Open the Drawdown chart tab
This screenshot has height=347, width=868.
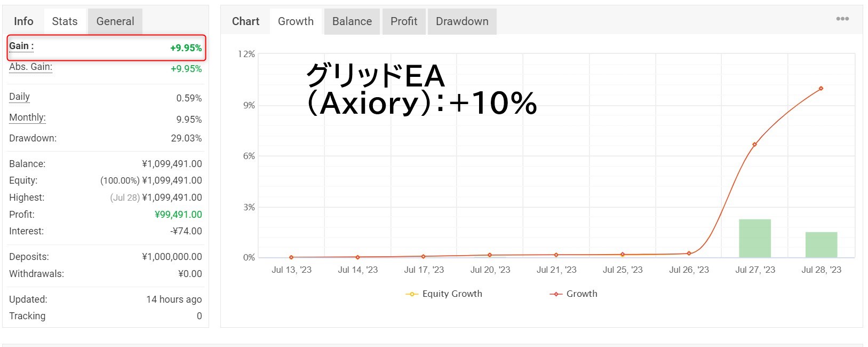pos(462,21)
